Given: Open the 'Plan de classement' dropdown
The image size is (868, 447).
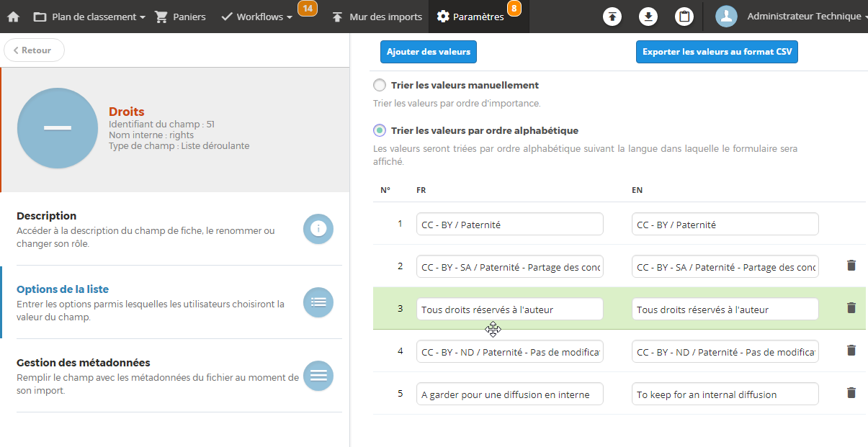Looking at the screenshot, I should pyautogui.click(x=89, y=16).
